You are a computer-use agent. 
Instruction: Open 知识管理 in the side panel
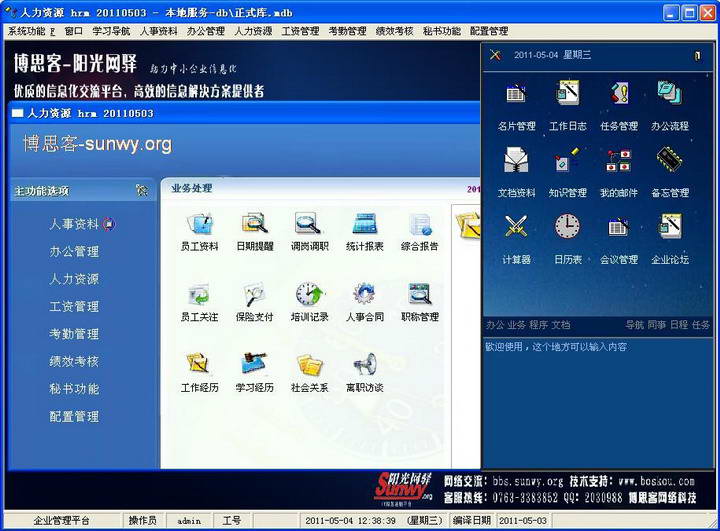[x=568, y=160]
